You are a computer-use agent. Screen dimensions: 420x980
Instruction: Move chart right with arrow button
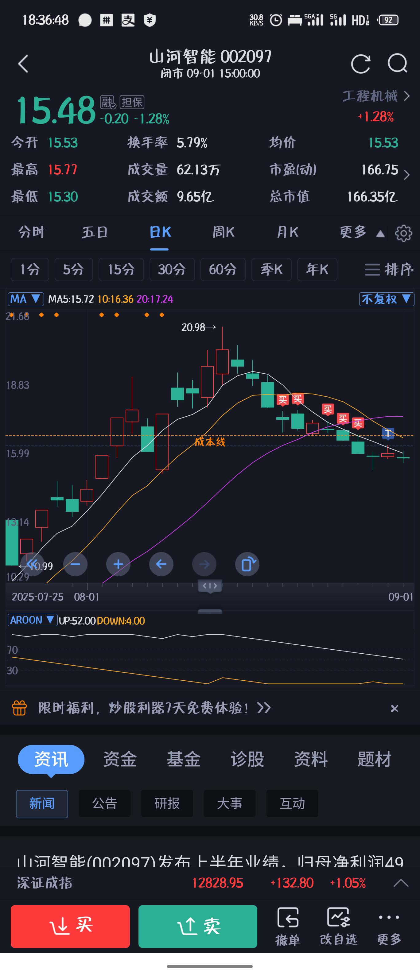click(x=204, y=564)
